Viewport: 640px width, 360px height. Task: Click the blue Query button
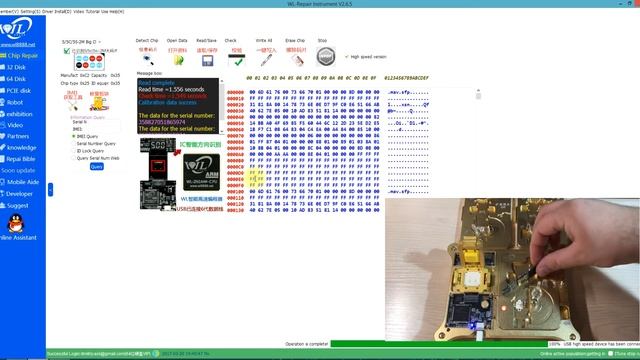coord(97,167)
